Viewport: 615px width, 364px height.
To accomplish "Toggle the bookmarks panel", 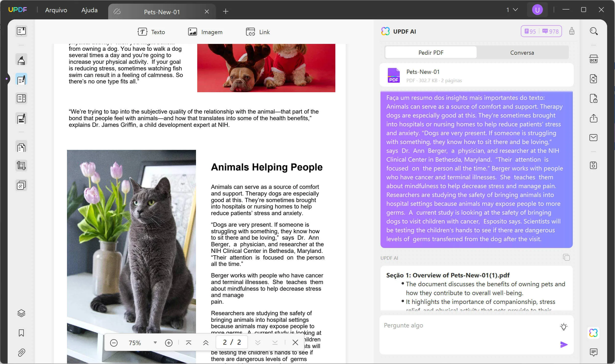I will click(21, 333).
